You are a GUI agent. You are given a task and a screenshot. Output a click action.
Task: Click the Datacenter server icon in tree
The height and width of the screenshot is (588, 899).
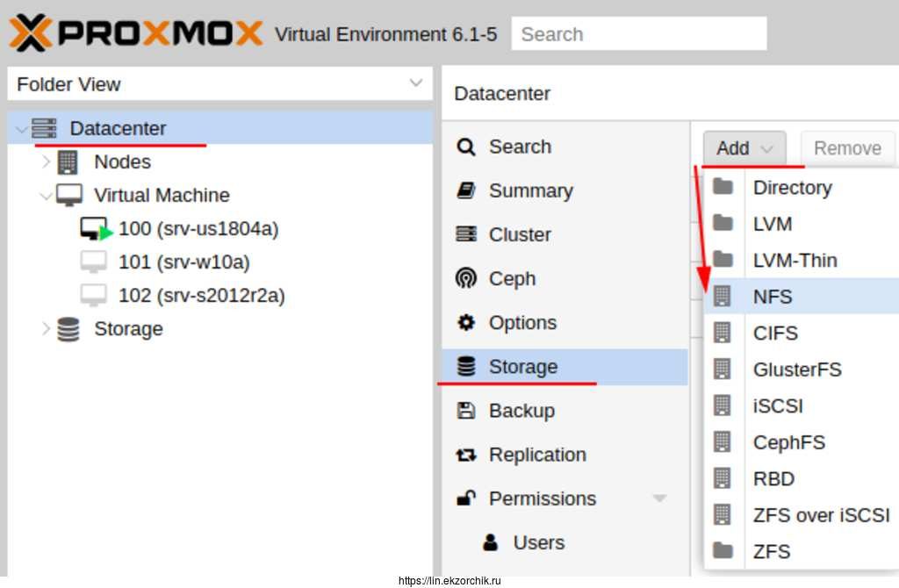pos(44,128)
